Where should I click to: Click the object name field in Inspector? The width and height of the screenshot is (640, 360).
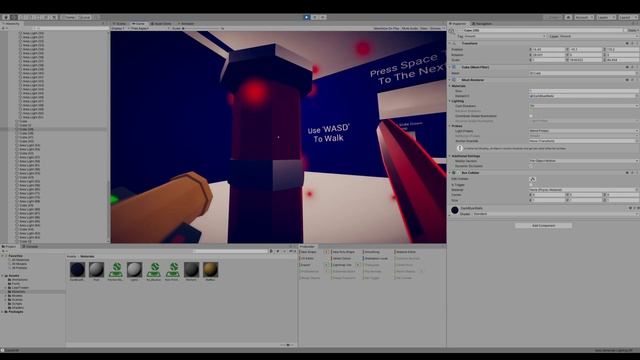(542, 30)
